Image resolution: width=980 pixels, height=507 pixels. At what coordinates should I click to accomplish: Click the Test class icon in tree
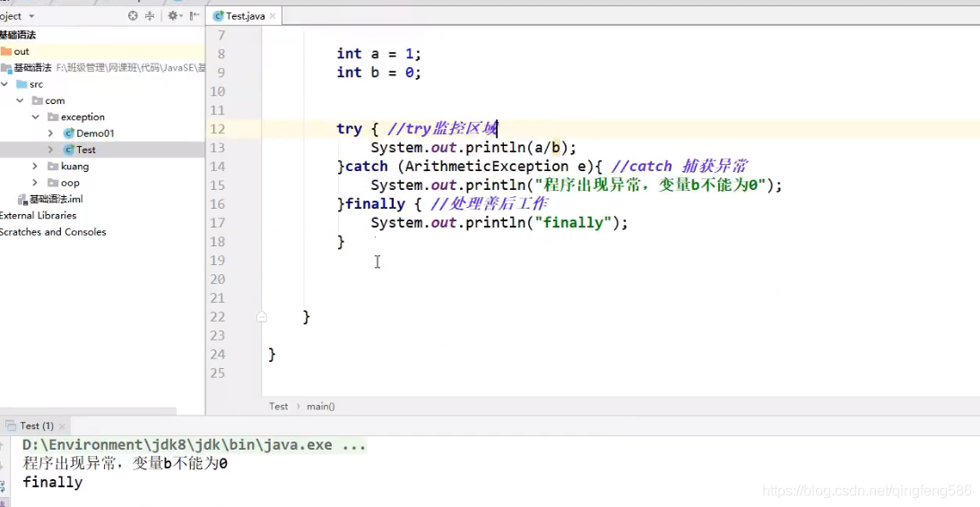tap(69, 150)
